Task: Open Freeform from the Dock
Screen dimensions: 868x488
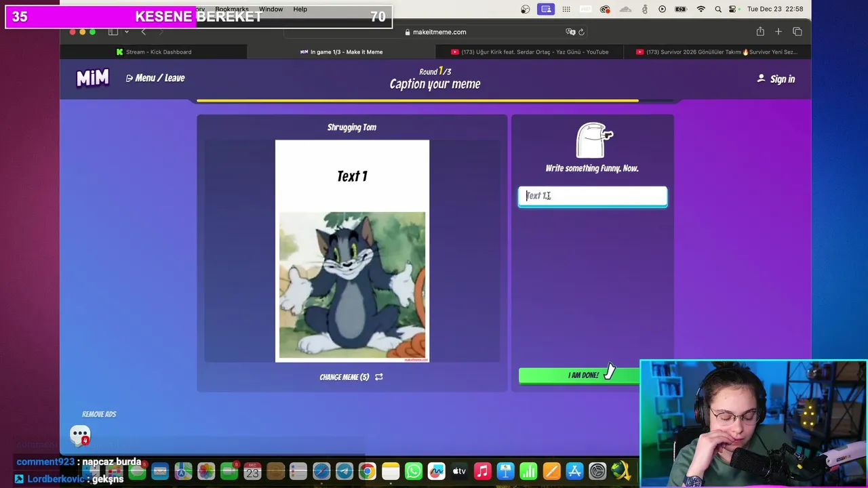Action: click(437, 471)
